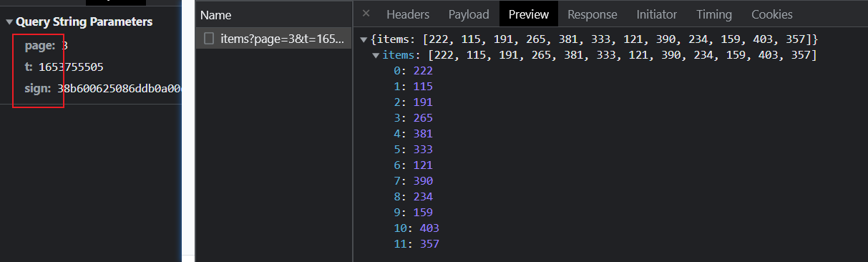Select the t parameter value 1653755505
This screenshot has width=868, height=262.
point(71,67)
